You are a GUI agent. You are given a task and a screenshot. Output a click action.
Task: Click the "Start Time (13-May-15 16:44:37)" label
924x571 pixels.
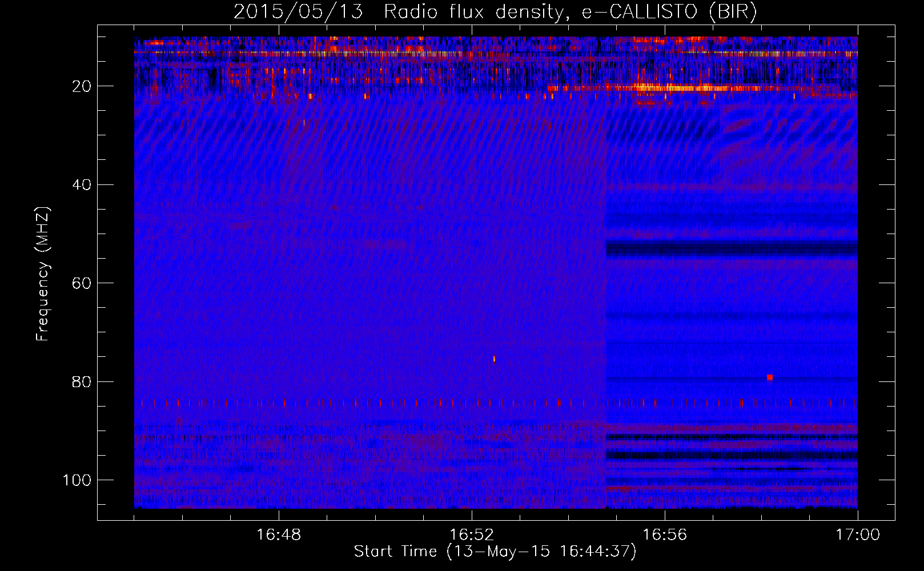tap(495, 552)
